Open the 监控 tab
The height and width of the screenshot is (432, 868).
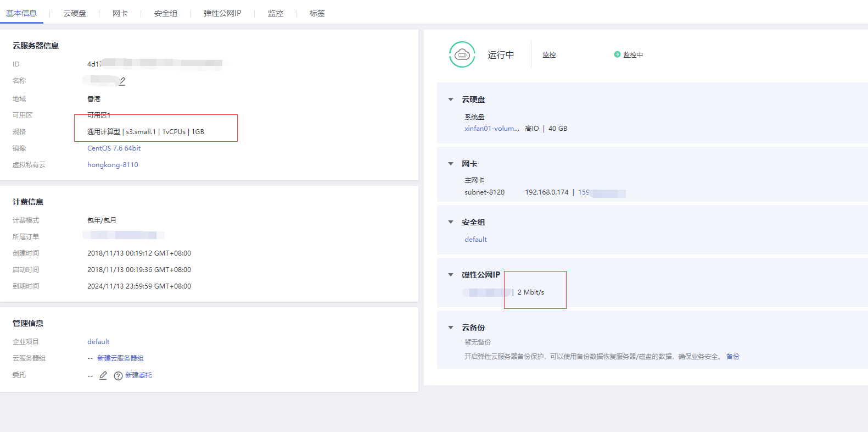pos(276,13)
